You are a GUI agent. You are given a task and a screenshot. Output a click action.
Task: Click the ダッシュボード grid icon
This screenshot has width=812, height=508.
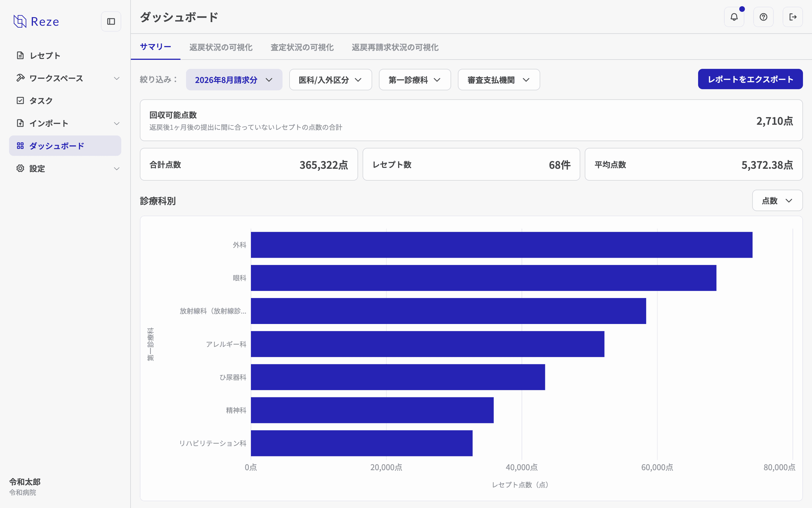(x=20, y=145)
